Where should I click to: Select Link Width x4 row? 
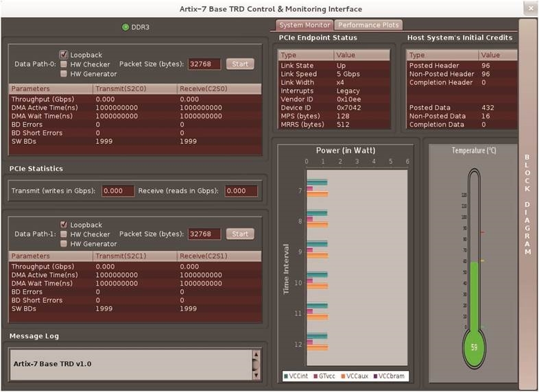334,82
